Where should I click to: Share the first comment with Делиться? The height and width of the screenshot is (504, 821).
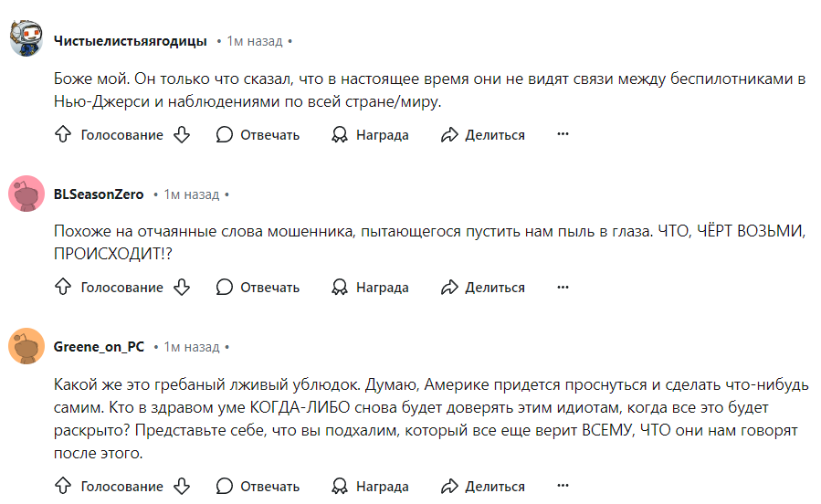(x=483, y=134)
